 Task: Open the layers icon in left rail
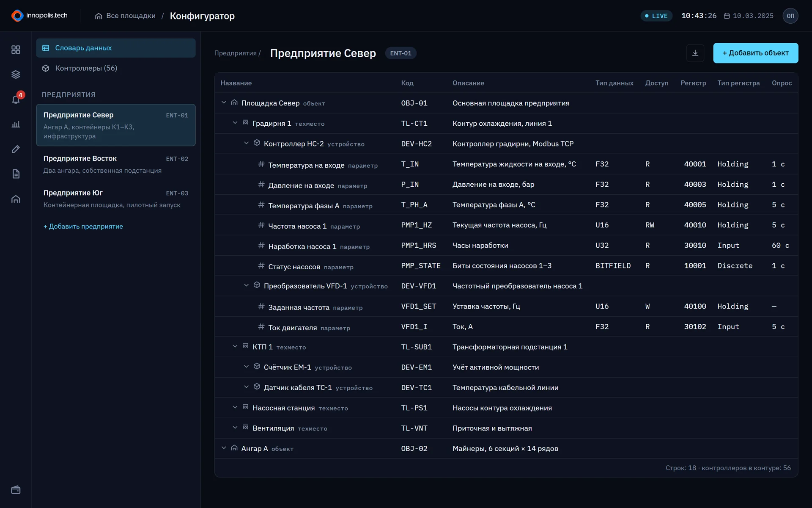pos(16,75)
